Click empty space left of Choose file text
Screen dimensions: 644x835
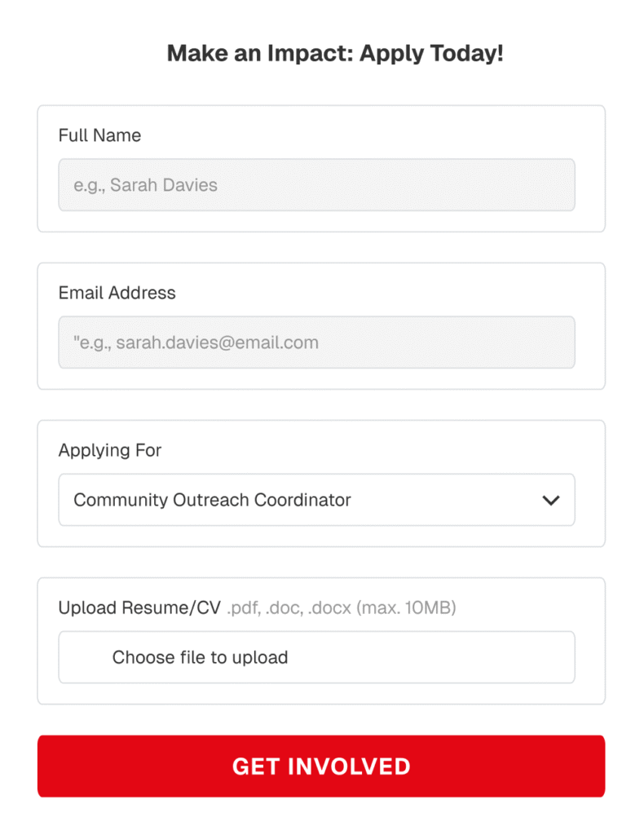click(x=85, y=657)
